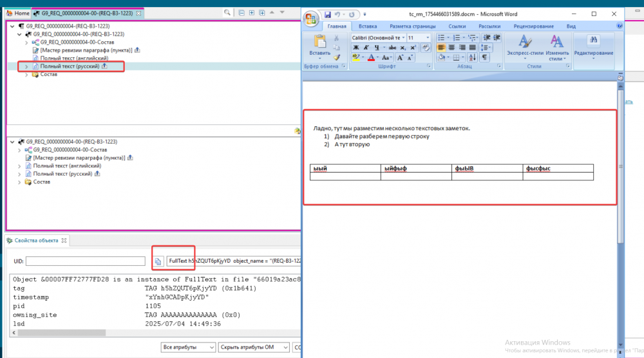Sort text with the A-Я sort icon
The height and width of the screenshot is (358, 644).
(472, 57)
